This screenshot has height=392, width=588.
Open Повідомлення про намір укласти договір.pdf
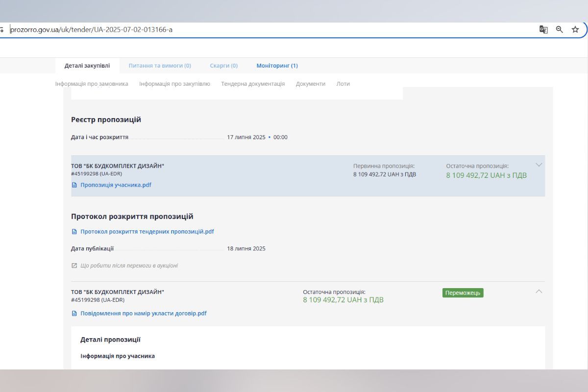[143, 314]
